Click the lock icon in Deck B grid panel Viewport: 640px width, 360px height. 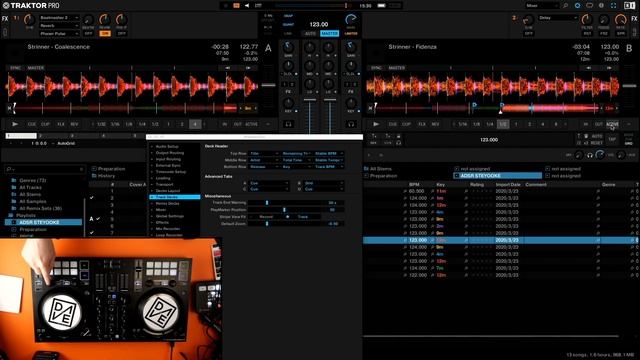coord(398,136)
